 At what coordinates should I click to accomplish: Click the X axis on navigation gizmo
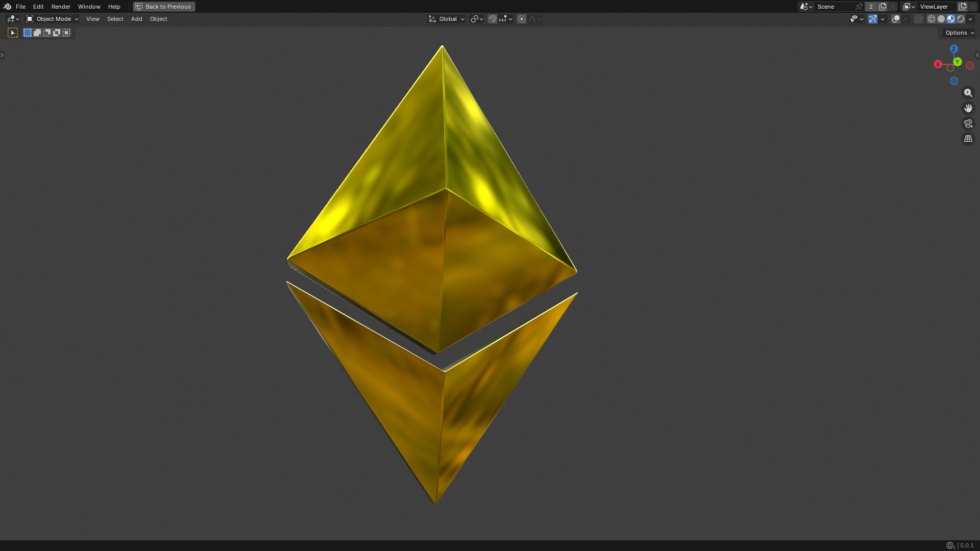[x=938, y=64]
